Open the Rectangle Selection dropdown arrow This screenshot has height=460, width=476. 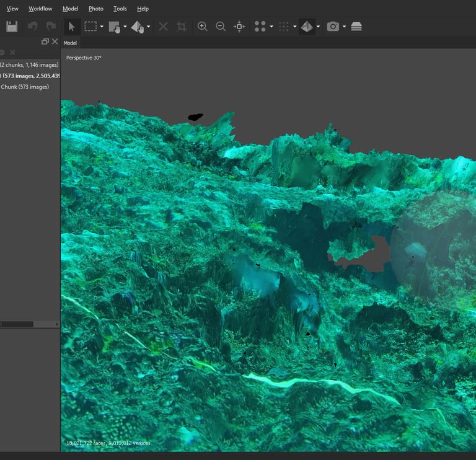pyautogui.click(x=102, y=27)
